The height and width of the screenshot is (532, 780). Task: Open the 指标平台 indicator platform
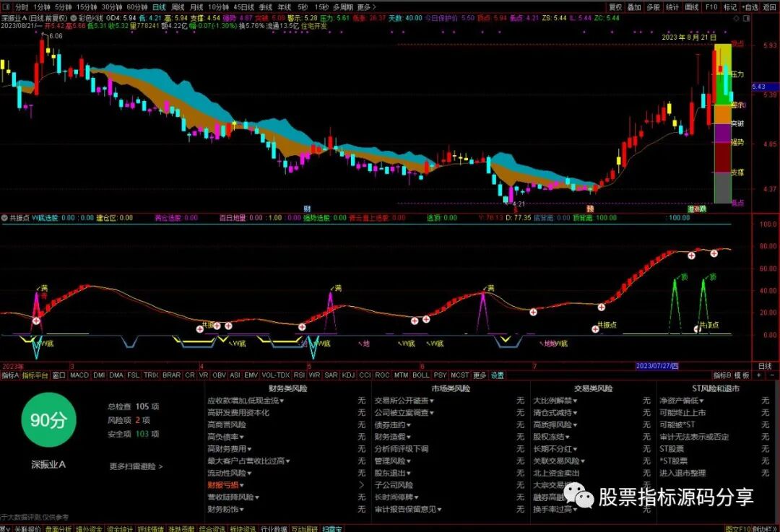(35, 375)
